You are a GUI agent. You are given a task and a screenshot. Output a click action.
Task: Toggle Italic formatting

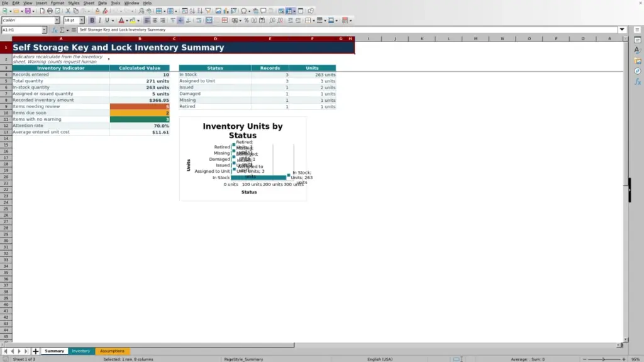pyautogui.click(x=99, y=20)
